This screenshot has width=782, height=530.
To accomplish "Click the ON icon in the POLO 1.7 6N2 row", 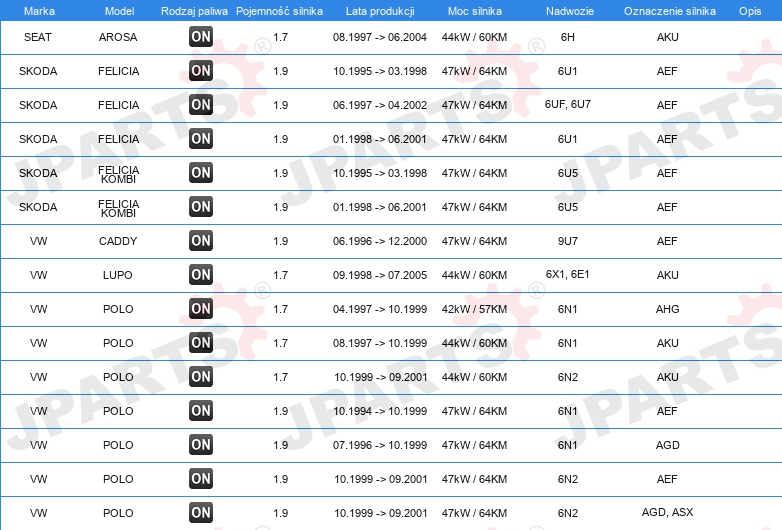I will tap(200, 376).
